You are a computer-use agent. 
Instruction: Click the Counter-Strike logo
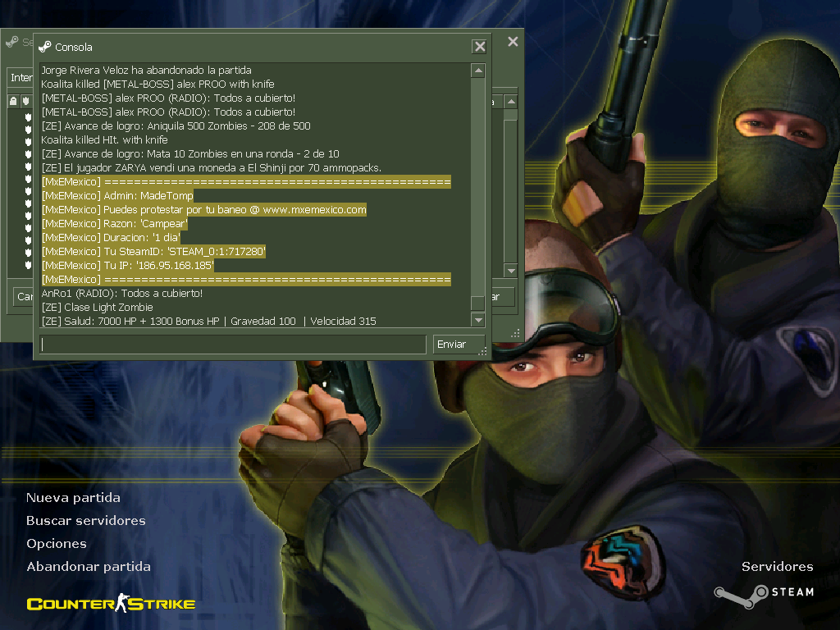click(111, 603)
